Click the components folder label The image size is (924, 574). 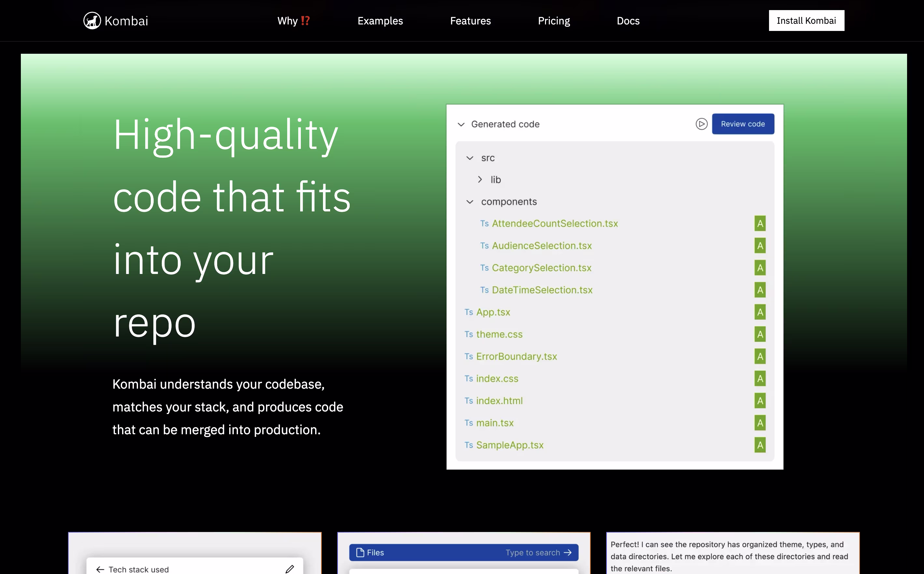(x=509, y=202)
